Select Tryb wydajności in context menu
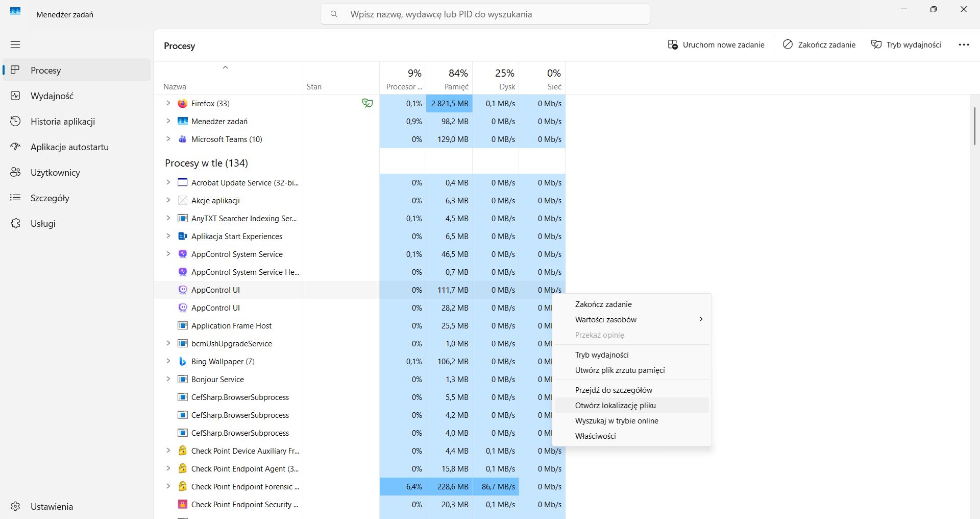The width and height of the screenshot is (980, 519). (632, 355)
